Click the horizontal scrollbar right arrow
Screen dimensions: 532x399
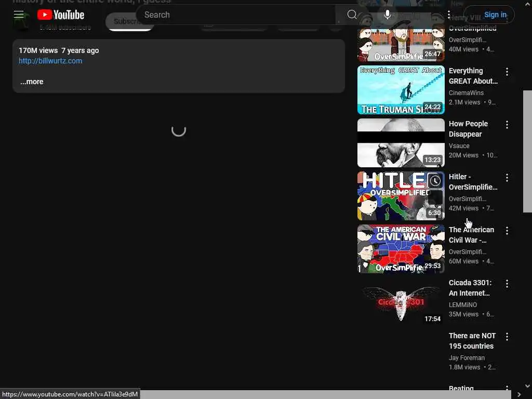519,395
